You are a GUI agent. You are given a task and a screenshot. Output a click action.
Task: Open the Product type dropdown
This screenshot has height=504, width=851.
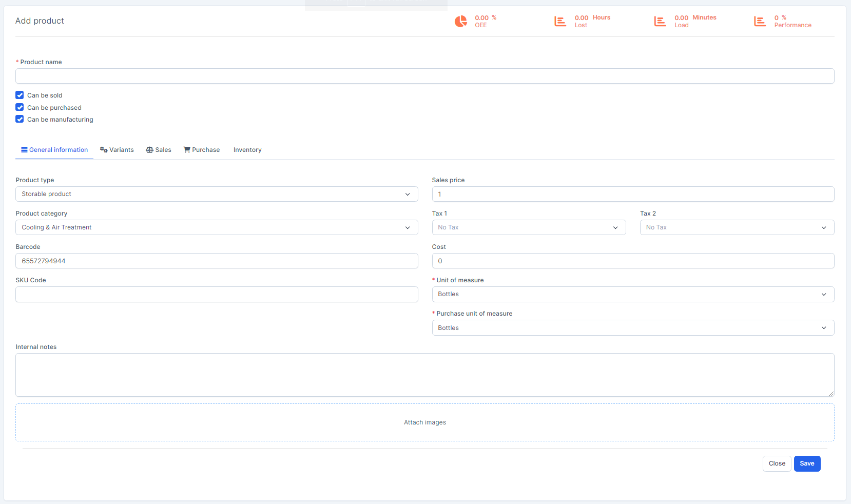pyautogui.click(x=217, y=194)
